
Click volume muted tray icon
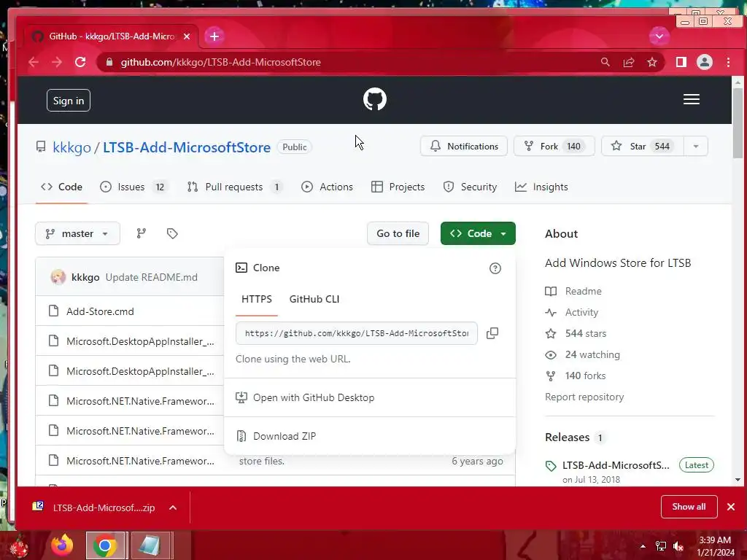click(x=678, y=546)
